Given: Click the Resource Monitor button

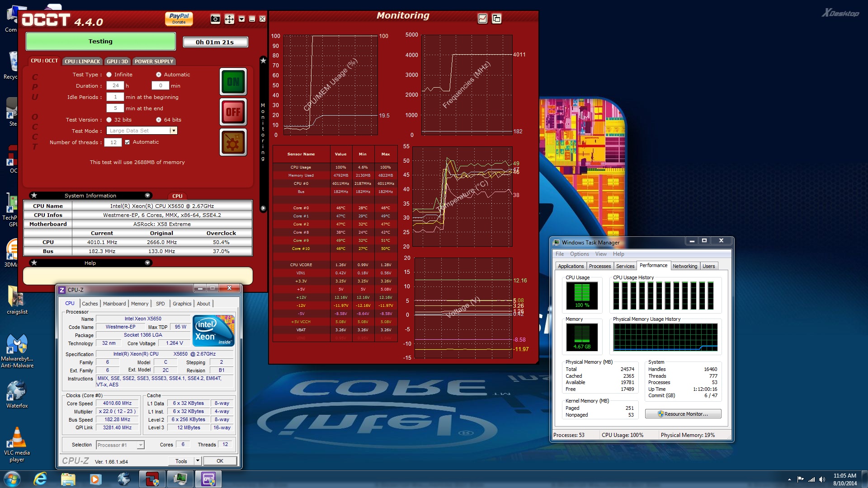Looking at the screenshot, I should coord(683,414).
